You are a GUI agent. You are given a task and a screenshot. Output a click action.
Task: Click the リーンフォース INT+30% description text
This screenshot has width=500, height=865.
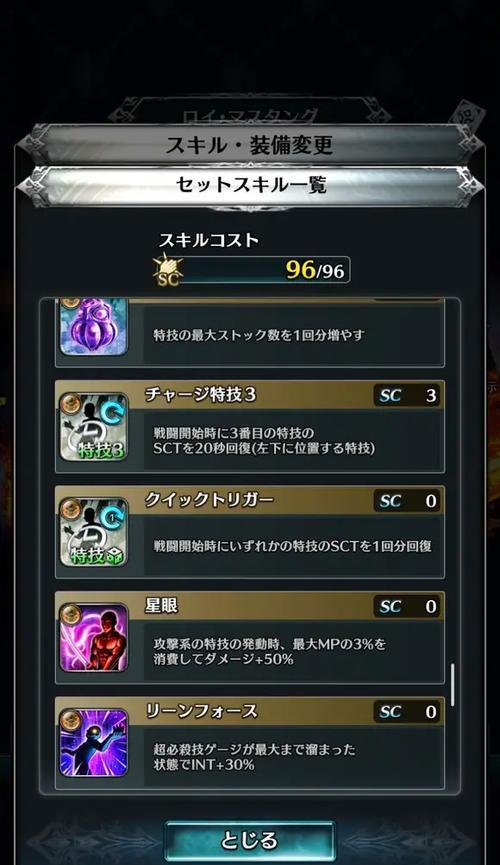click(254, 757)
